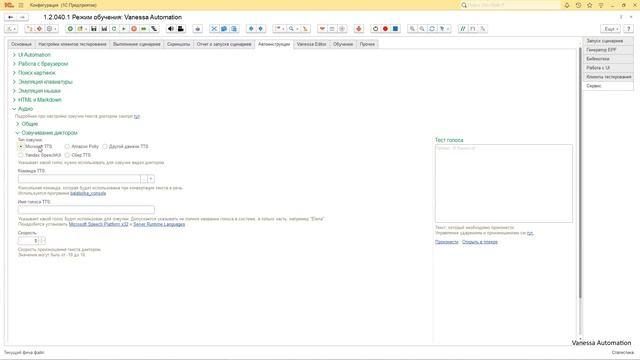This screenshot has height=360, width=640.
Task: Switch to the scenario execution tab
Action: point(137,44)
